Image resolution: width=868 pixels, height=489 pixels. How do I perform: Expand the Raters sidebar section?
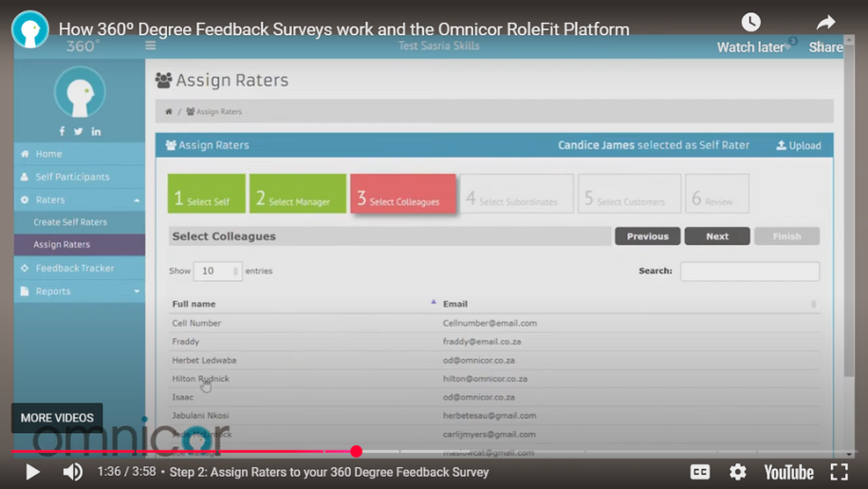tap(80, 200)
